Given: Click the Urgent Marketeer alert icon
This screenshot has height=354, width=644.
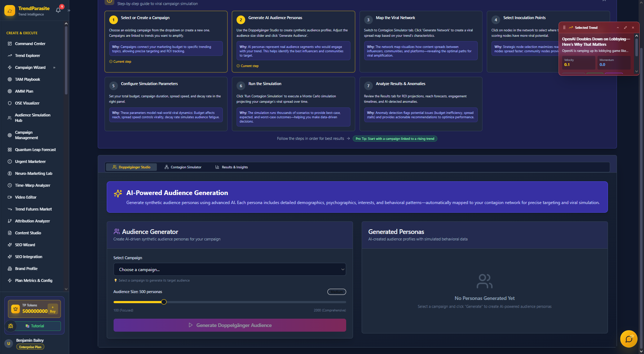Looking at the screenshot, I should (10, 161).
